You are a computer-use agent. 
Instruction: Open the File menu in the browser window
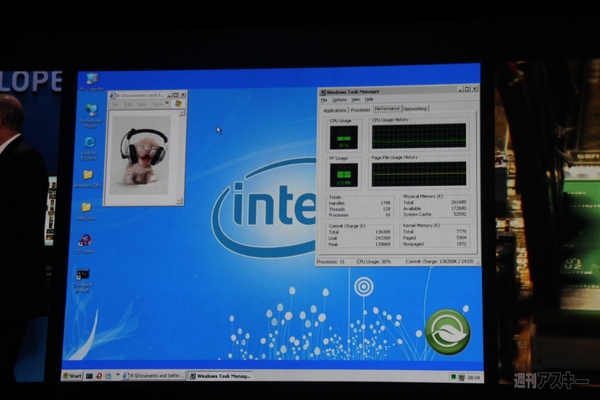coord(115,104)
